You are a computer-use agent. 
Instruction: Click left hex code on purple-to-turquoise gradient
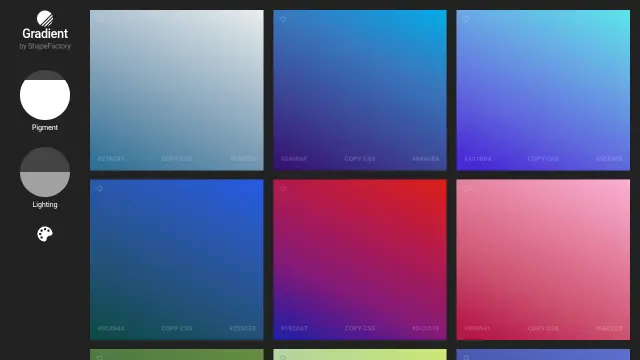[x=478, y=159]
